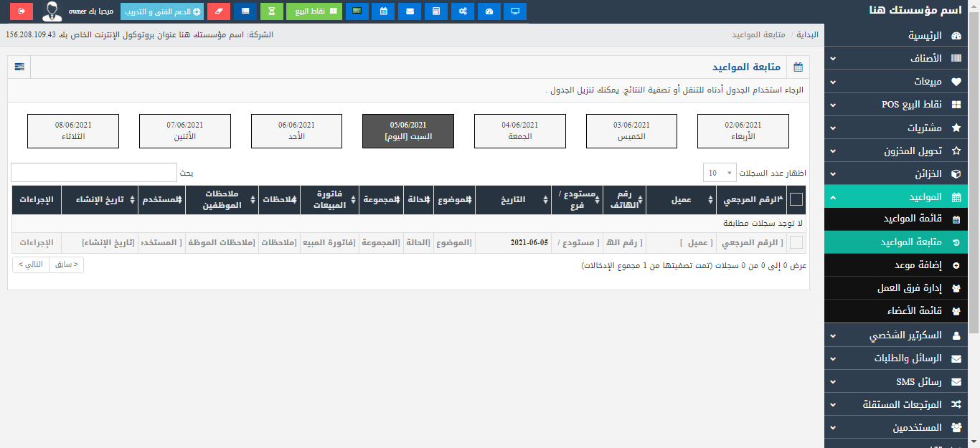The width and height of the screenshot is (980, 448).
Task: Click the green hourglass toolbar icon
Action: 271,11
